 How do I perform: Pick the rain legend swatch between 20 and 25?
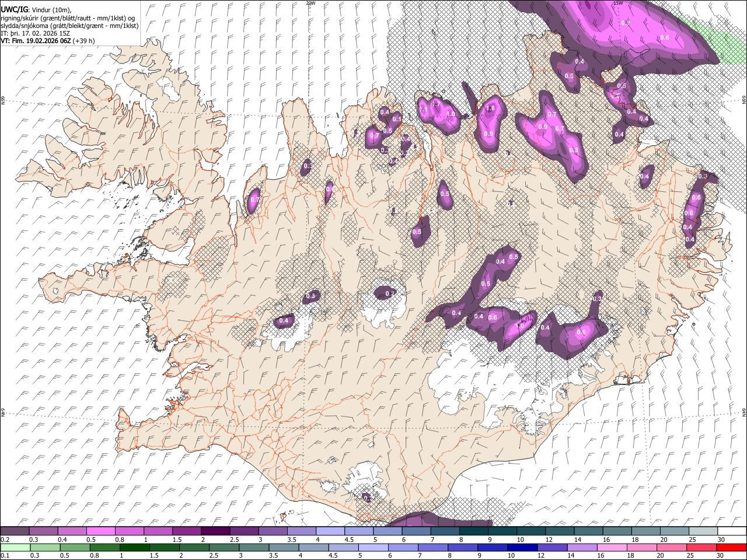(x=671, y=547)
